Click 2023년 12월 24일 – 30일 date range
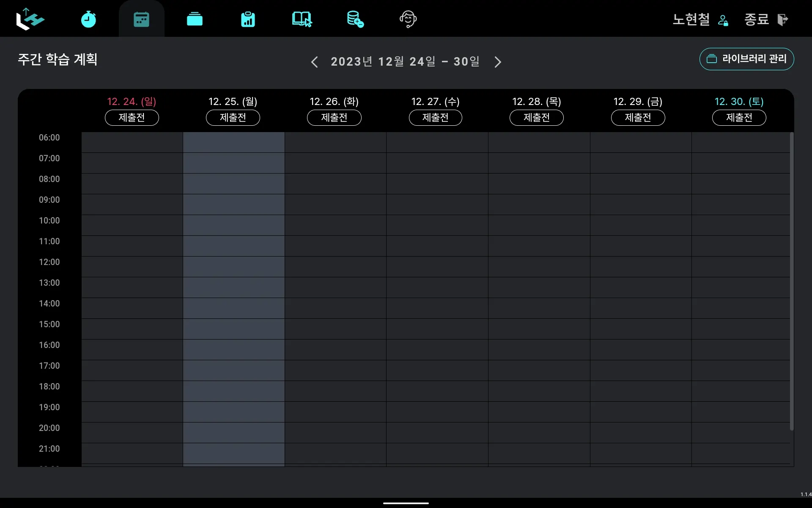Viewport: 812px width, 508px height. click(405, 62)
